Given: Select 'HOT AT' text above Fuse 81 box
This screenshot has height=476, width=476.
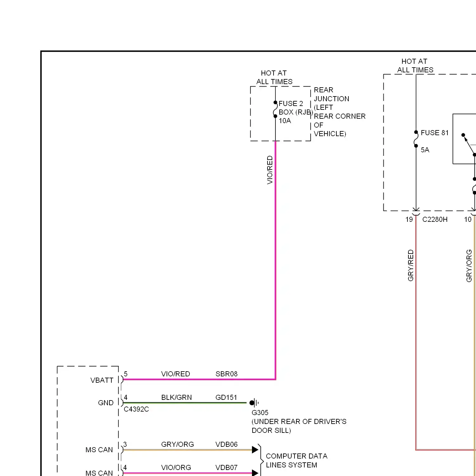Looking at the screenshot, I should point(414,61).
